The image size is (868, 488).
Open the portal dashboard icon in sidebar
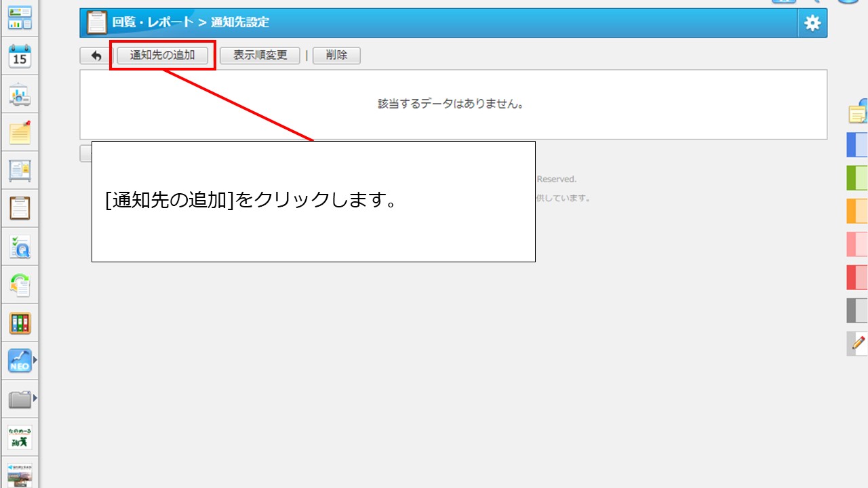pos(20,17)
